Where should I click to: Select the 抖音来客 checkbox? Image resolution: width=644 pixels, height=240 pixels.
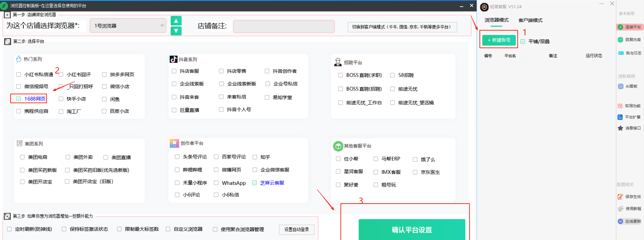point(174,97)
